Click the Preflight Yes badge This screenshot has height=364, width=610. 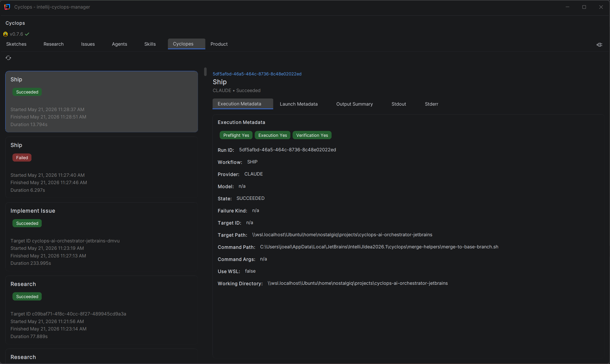(236, 135)
